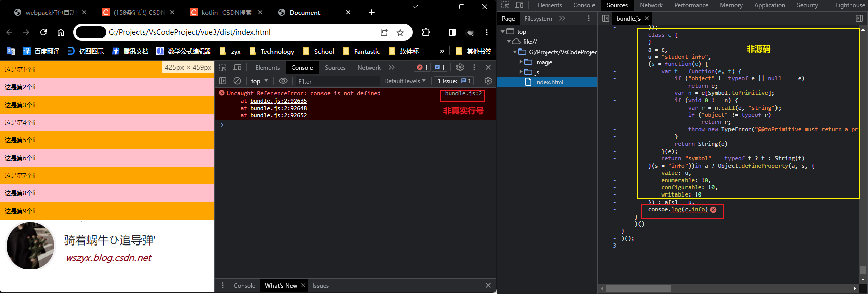Viewport: 868px width, 294px height.
Task: Bookmark this page with the star icon
Action: [400, 32]
